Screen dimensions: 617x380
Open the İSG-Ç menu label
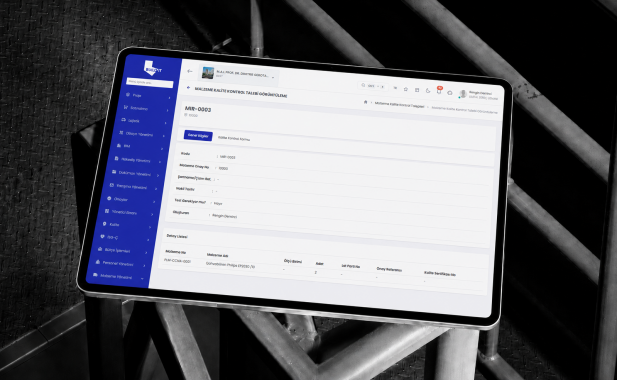[x=112, y=237]
